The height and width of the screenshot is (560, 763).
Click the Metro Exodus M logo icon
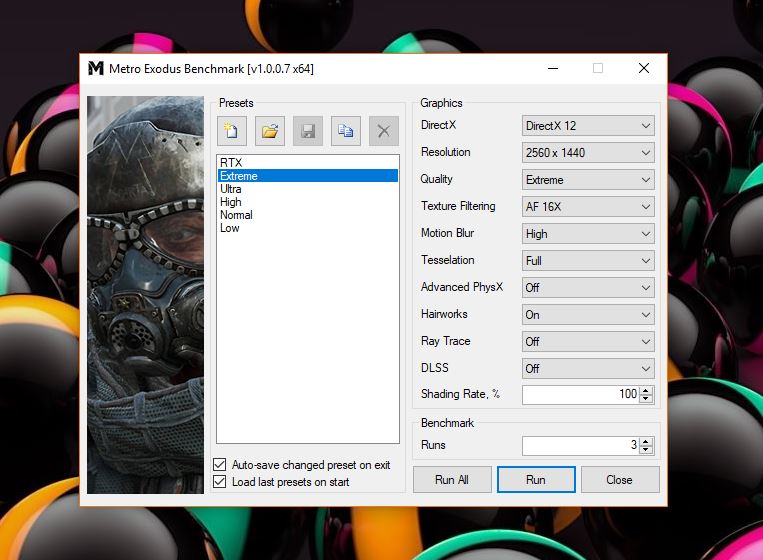(x=96, y=69)
